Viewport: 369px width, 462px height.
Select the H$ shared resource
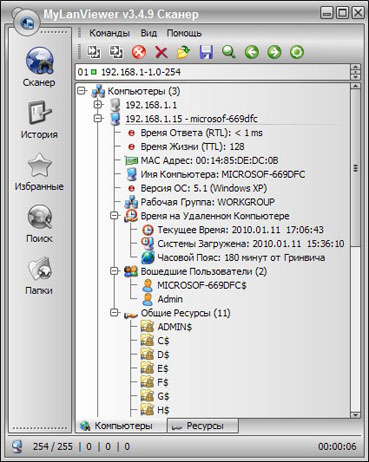[x=163, y=410]
